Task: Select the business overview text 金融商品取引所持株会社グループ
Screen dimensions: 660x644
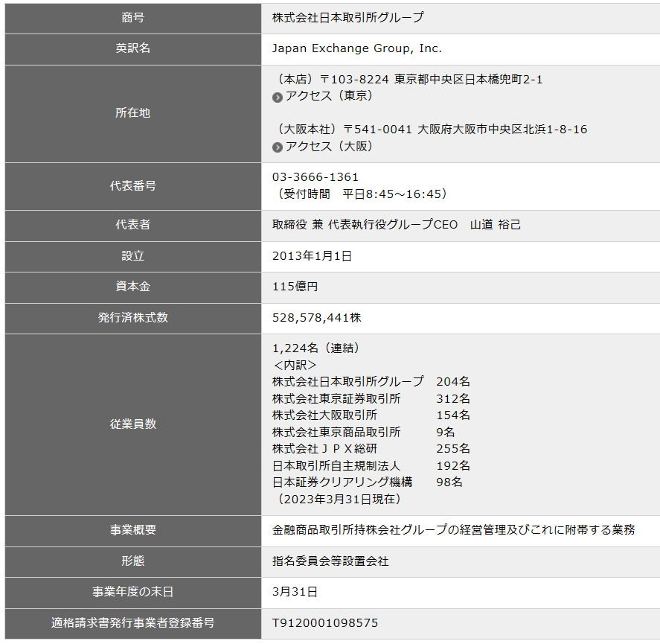Action: [359, 530]
